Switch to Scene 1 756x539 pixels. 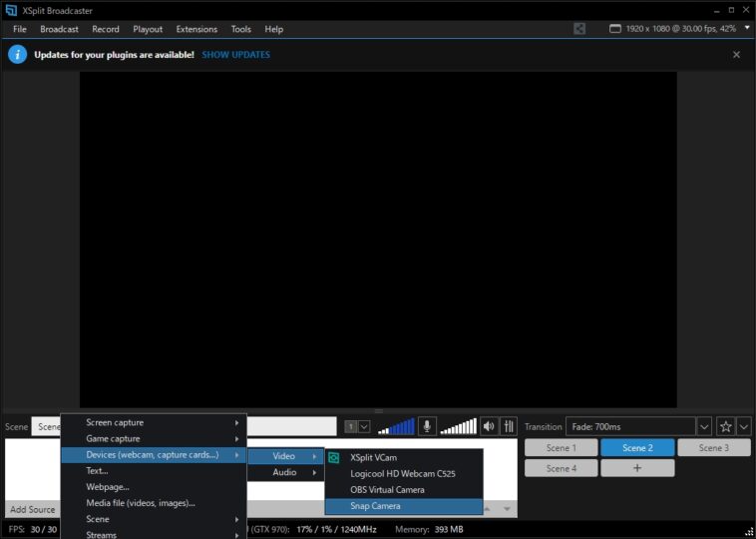point(562,448)
